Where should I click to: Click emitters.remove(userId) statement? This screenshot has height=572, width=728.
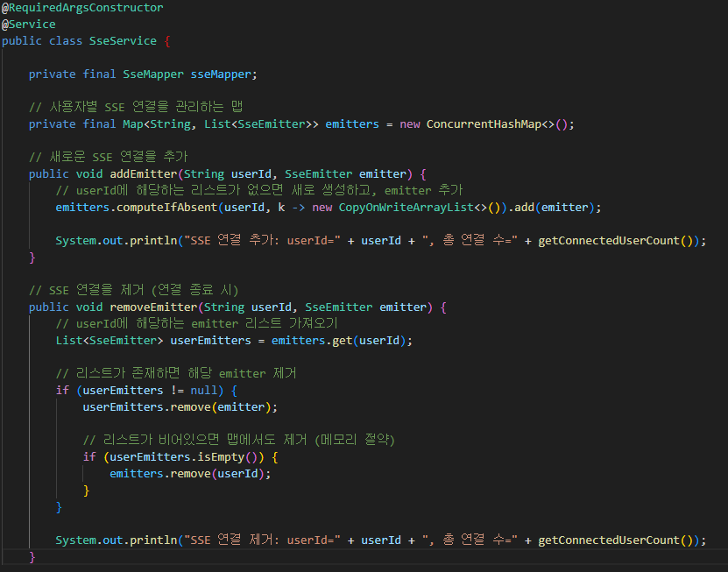(190, 474)
